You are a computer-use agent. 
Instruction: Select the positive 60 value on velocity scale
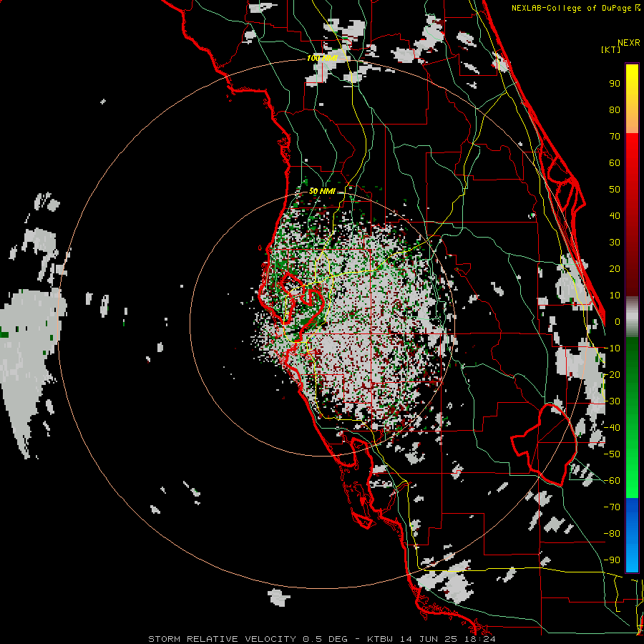coord(615,162)
